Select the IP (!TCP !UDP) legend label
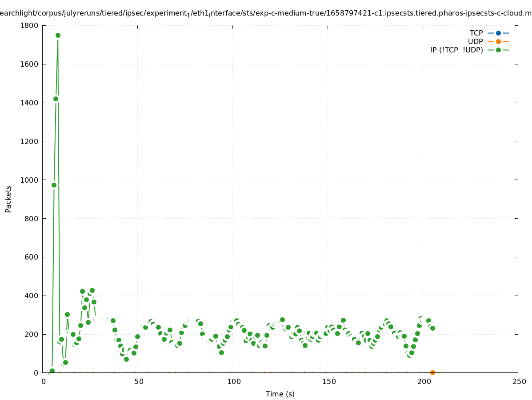This screenshot has width=532, height=400. [x=456, y=50]
